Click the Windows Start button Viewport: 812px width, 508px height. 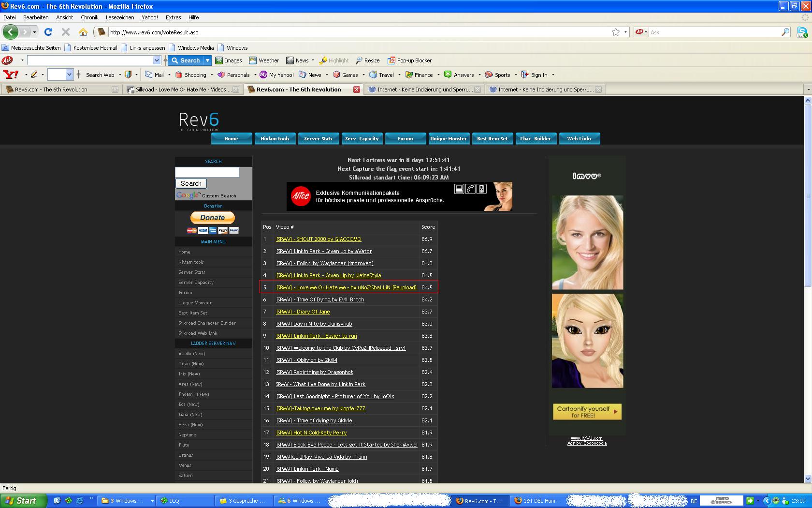click(22, 501)
